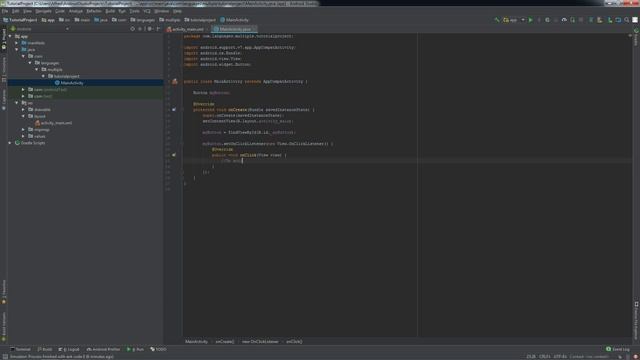Viewport: 640px width, 360px height.
Task: Expand the com (androidTest) package
Action: [x=23, y=89]
